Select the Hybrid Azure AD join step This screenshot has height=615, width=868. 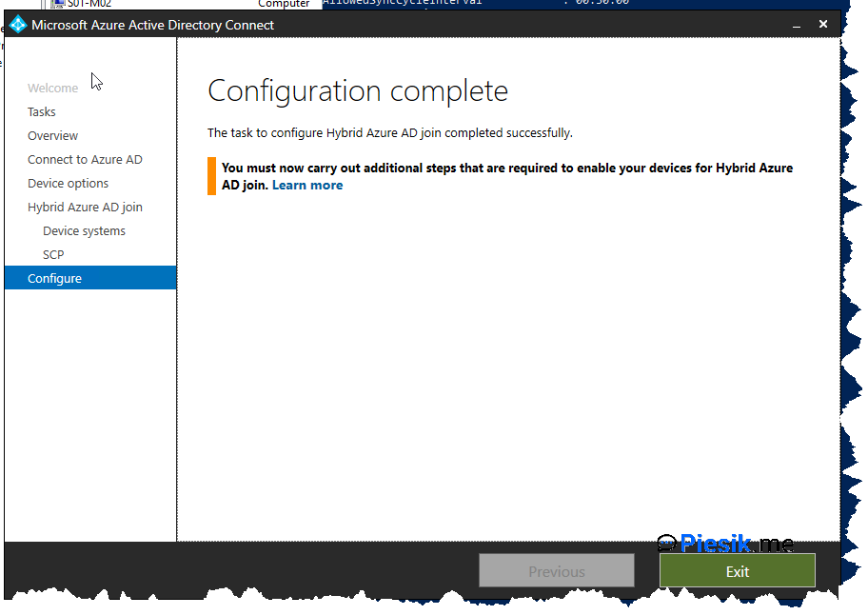pos(85,208)
